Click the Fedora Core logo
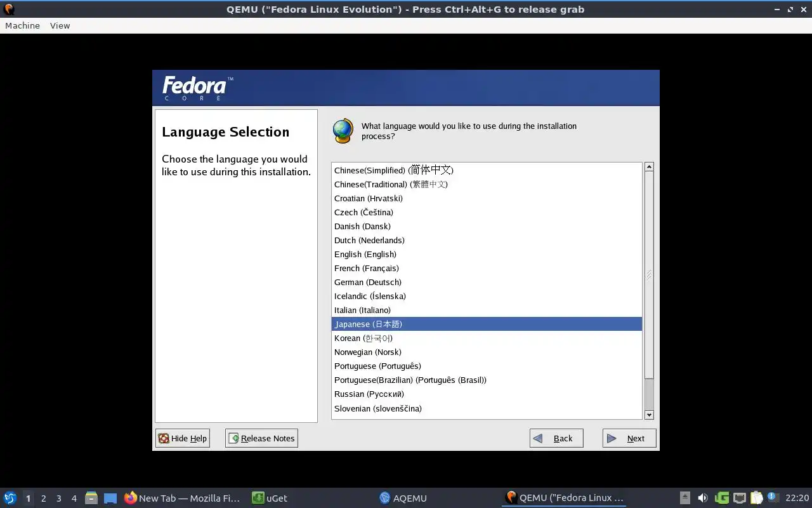Image resolution: width=812 pixels, height=508 pixels. (197, 88)
